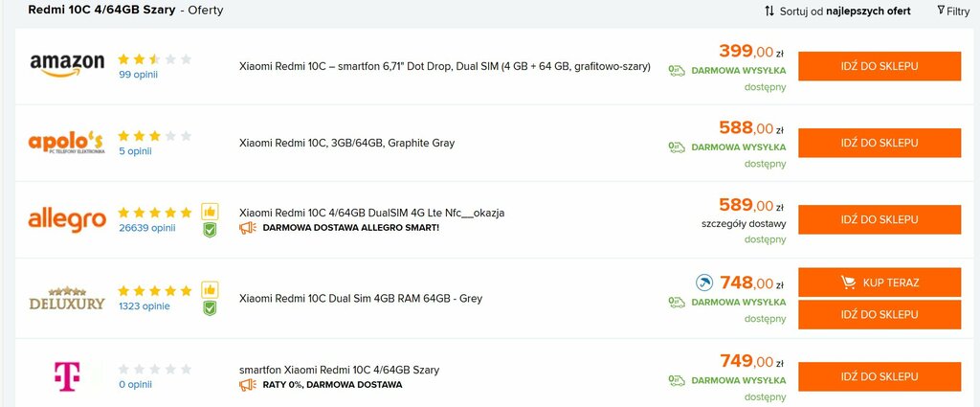This screenshot has height=407, width=980.
Task: Open the Sortuj od najlepszych ofert sorting
Action: pyautogui.click(x=837, y=11)
